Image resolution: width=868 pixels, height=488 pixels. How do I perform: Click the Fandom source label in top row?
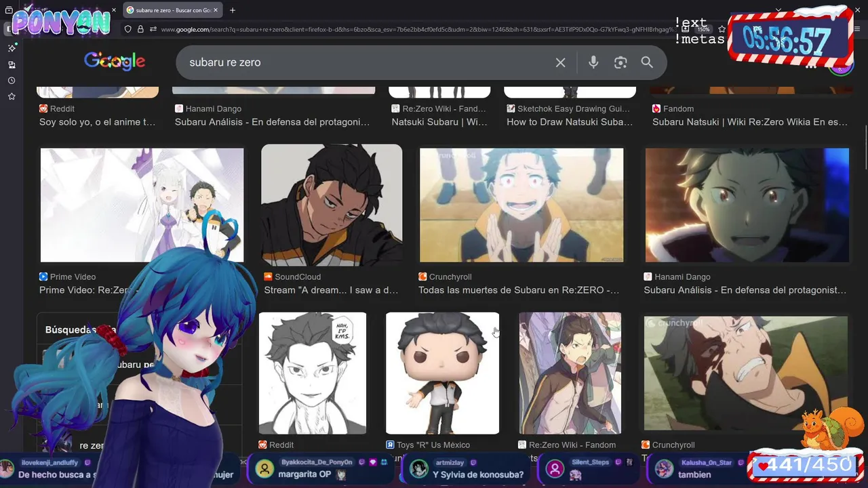(x=673, y=108)
